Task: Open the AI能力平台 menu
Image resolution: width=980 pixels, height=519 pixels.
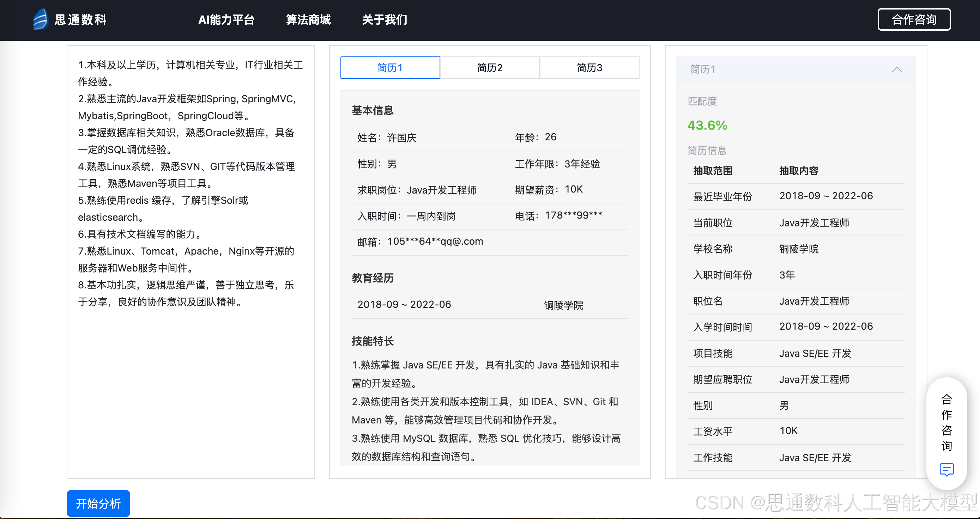Action: (x=226, y=19)
